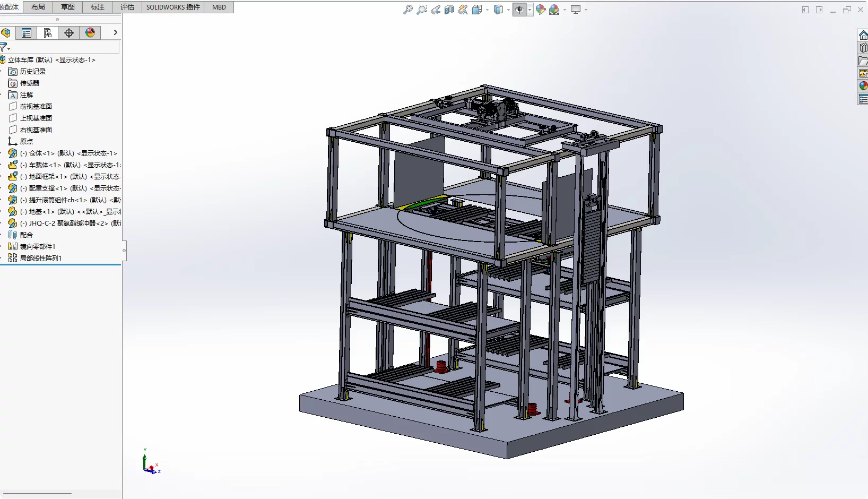This screenshot has width=868, height=499.
Task: Return to the Previous View
Action: (436, 10)
